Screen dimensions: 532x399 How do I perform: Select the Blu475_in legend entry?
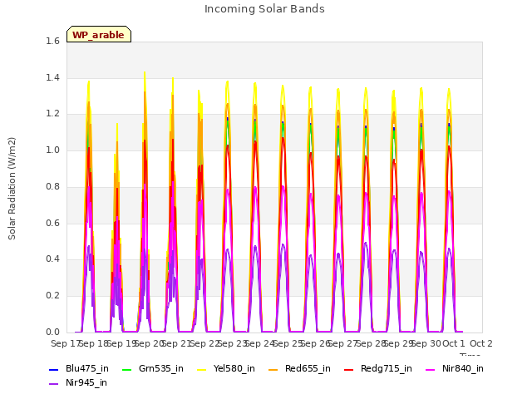(x=79, y=369)
